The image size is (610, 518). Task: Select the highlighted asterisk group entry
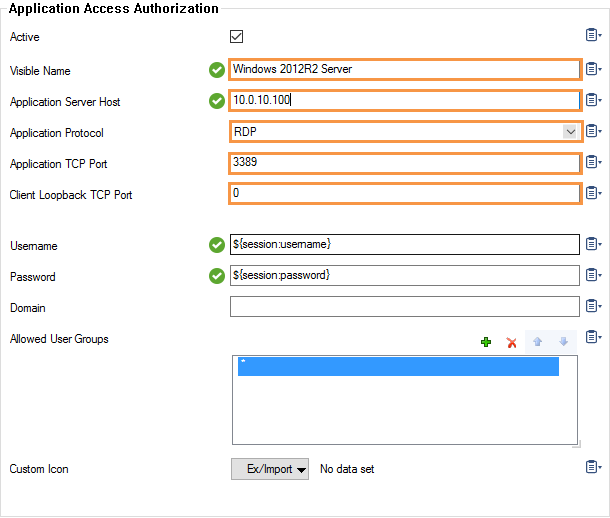pyautogui.click(x=398, y=367)
